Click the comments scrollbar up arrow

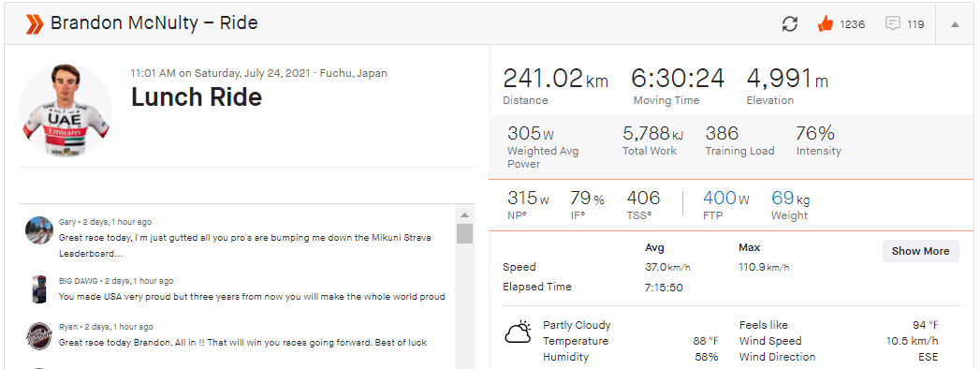[x=464, y=215]
